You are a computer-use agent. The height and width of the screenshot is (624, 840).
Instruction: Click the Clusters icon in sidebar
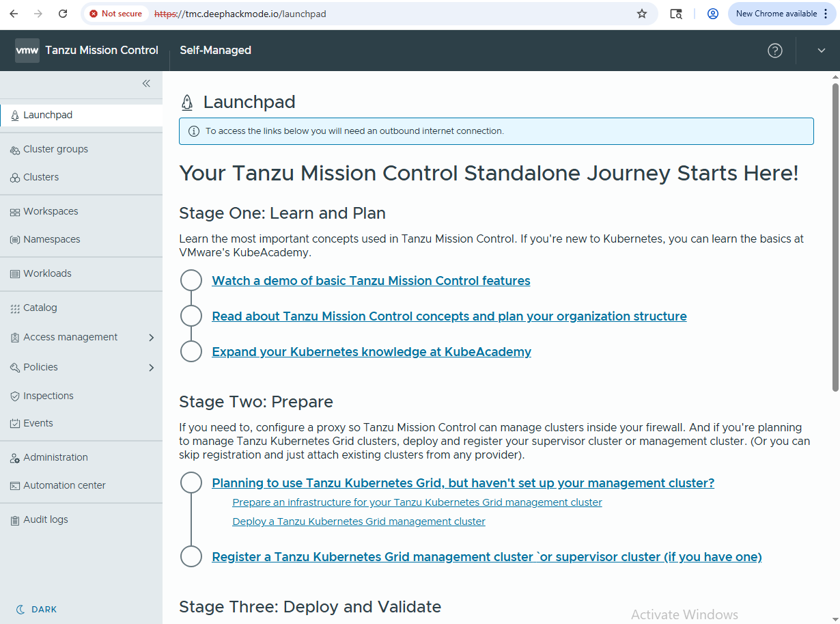[15, 178]
